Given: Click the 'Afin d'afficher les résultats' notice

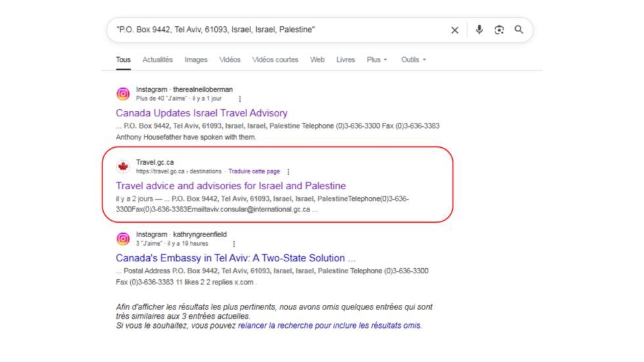Looking at the screenshot, I should (x=274, y=311).
